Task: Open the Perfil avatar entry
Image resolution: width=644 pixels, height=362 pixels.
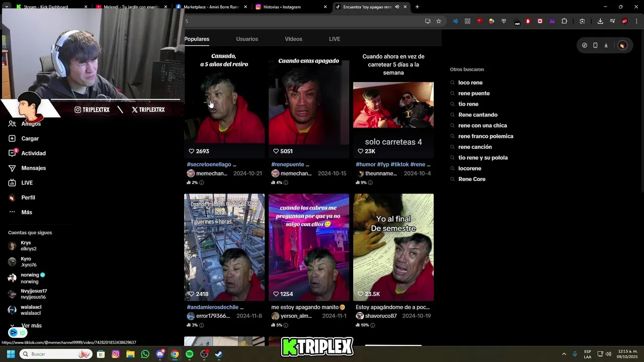Action: click(12, 198)
